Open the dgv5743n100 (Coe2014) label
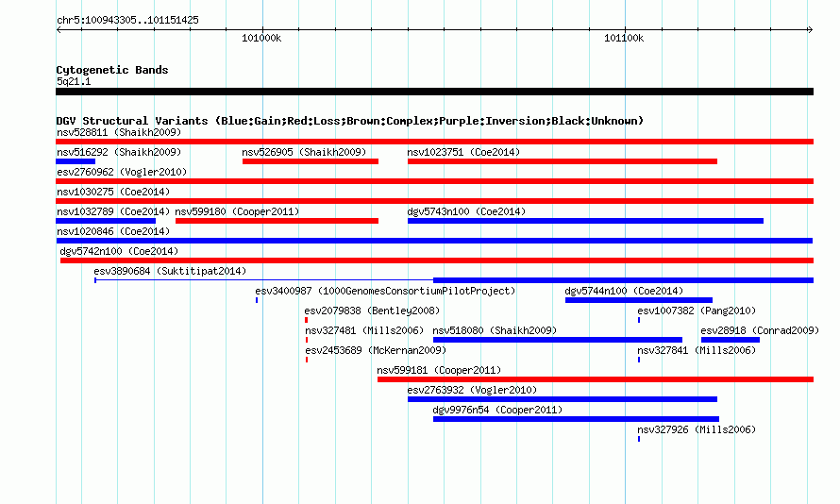This screenshot has width=840, height=504. (x=466, y=211)
